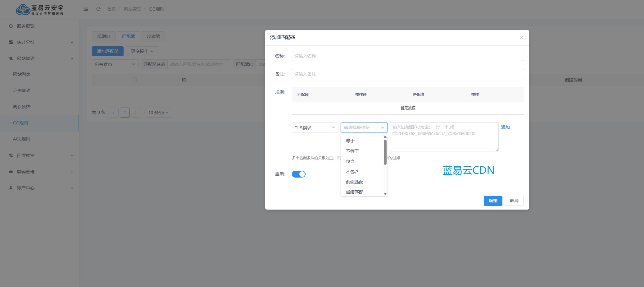Viewport: 644px width, 287px height.
Task: Disable the 启用 switch in the dialog
Action: click(298, 174)
